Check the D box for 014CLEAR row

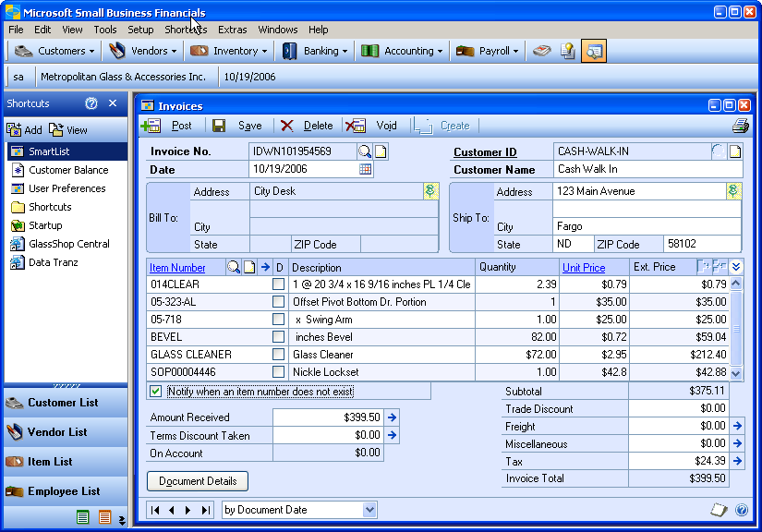click(x=278, y=284)
